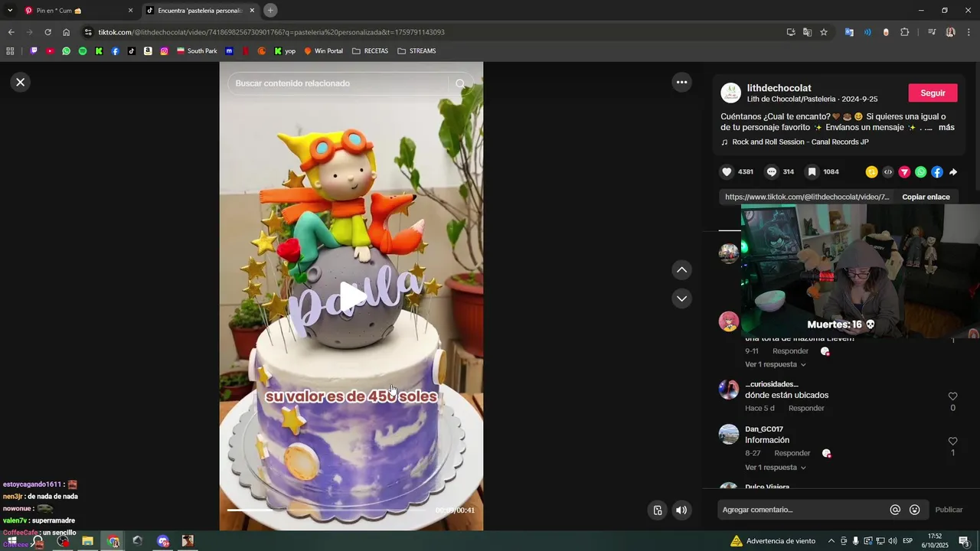
Task: Open Dan_GC017 username
Action: click(x=764, y=429)
